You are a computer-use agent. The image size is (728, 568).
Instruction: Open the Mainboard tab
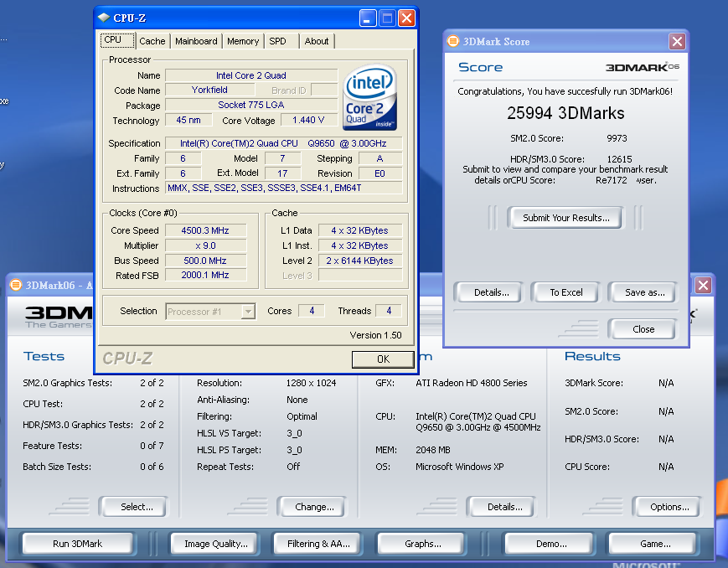[196, 41]
